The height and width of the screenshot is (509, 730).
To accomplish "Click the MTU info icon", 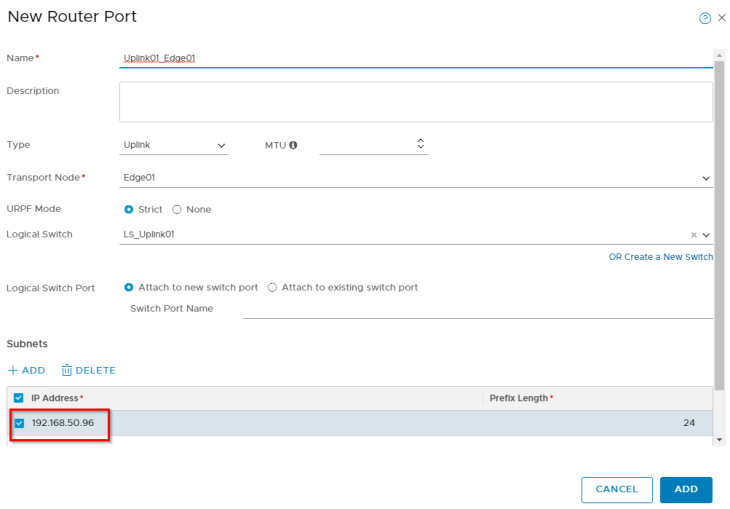I will pos(293,145).
